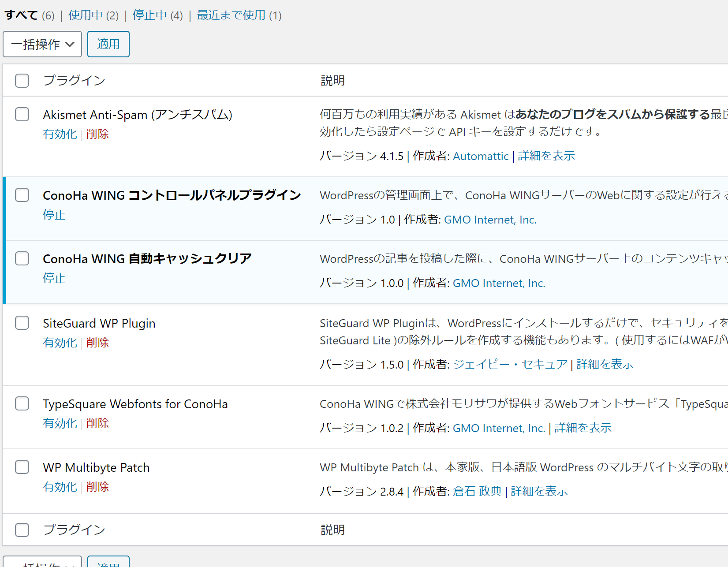The height and width of the screenshot is (567, 728).
Task: Open GMO Internet, Inc. link for TypeSquare Webfonts
Action: 499,428
